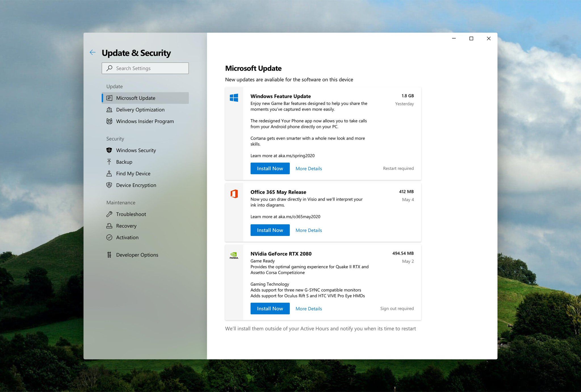Install Office 365 May Release now
This screenshot has width=581, height=392.
point(270,230)
